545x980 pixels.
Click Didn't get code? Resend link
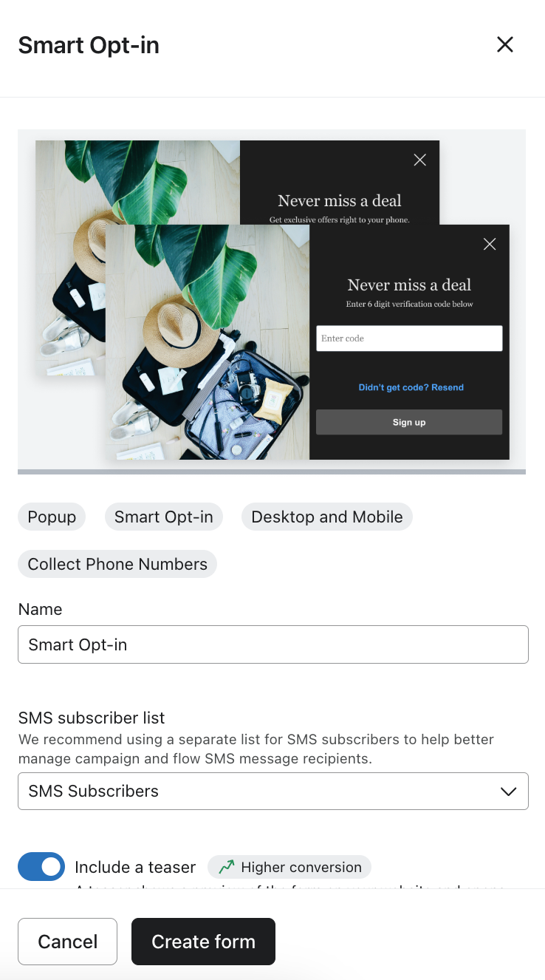(411, 387)
